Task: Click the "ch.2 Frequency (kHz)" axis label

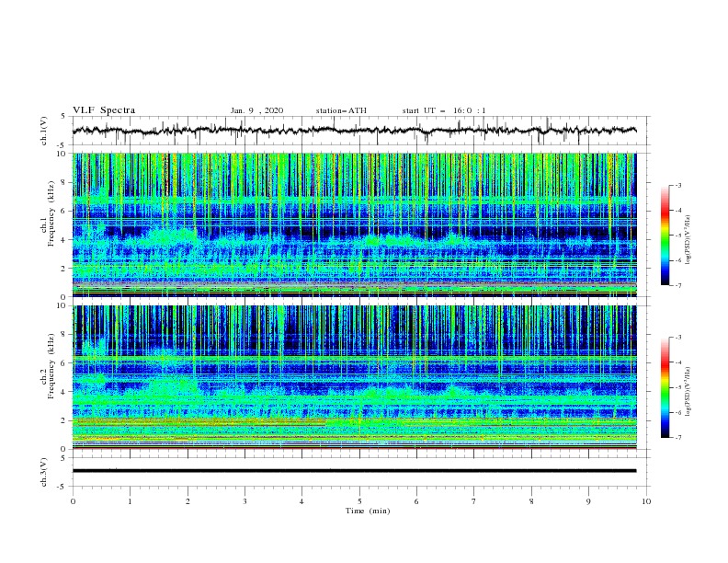Action: coord(47,366)
